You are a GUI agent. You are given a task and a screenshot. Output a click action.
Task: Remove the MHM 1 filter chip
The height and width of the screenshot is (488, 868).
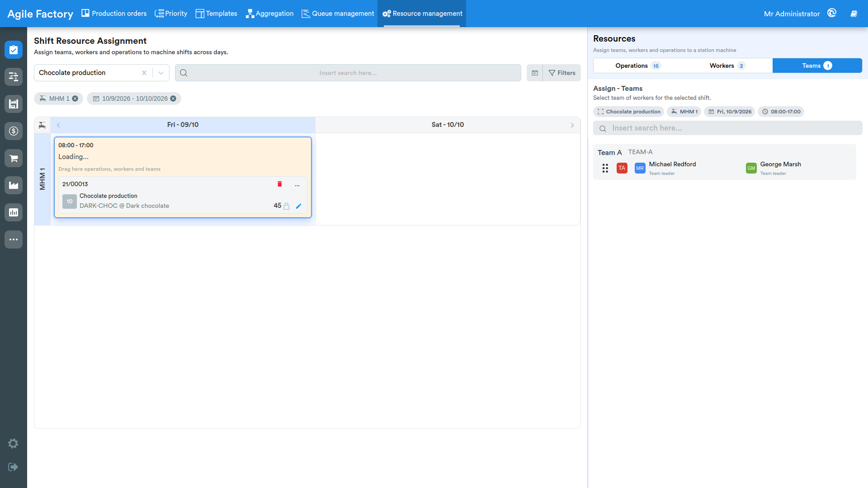click(x=75, y=99)
